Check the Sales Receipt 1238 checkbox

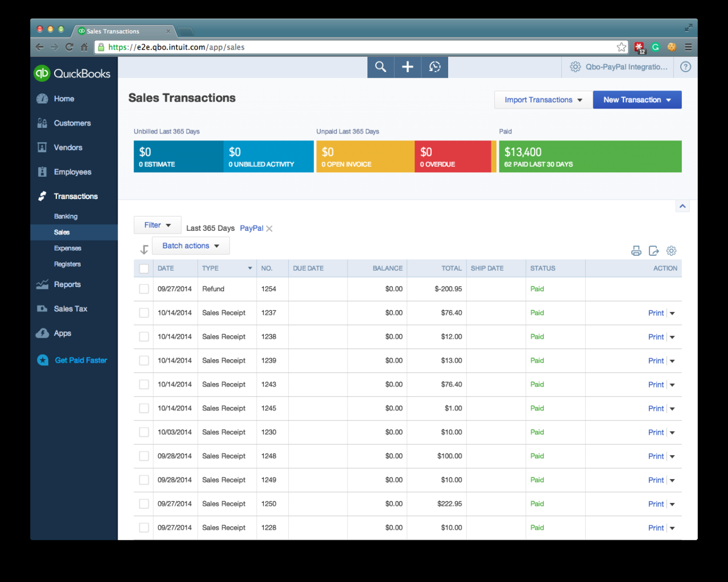tap(144, 337)
